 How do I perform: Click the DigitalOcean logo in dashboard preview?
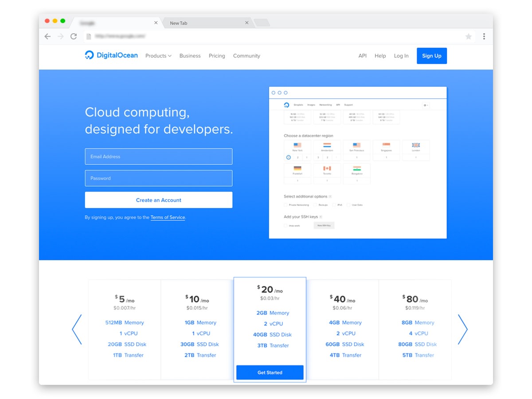click(x=286, y=105)
